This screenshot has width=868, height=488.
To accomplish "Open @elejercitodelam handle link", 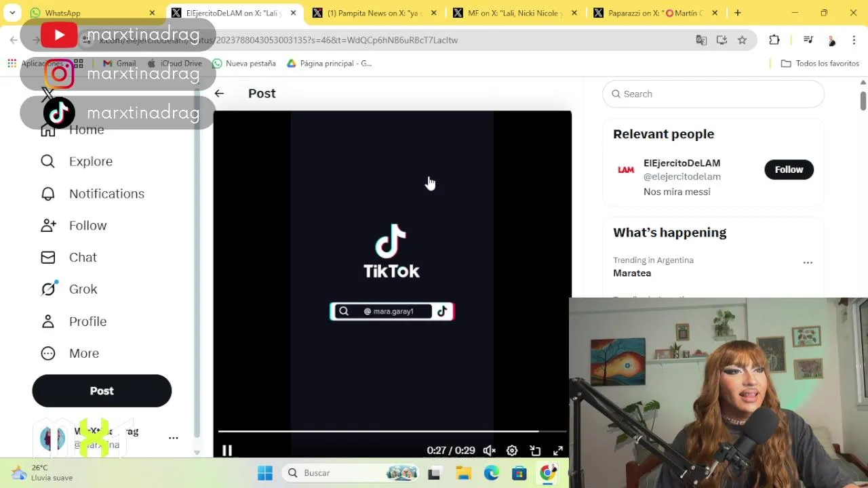I will [682, 177].
